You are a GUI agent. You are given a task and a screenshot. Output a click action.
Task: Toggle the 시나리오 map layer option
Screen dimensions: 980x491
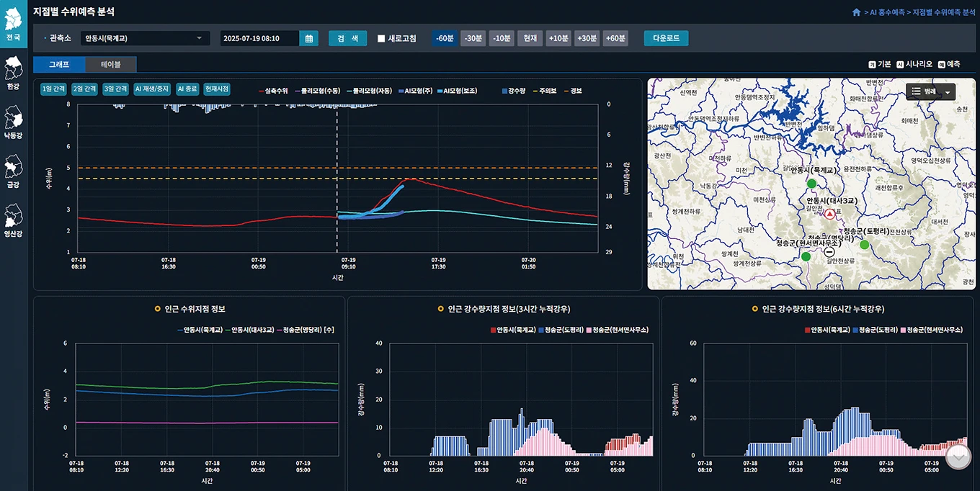[914, 64]
